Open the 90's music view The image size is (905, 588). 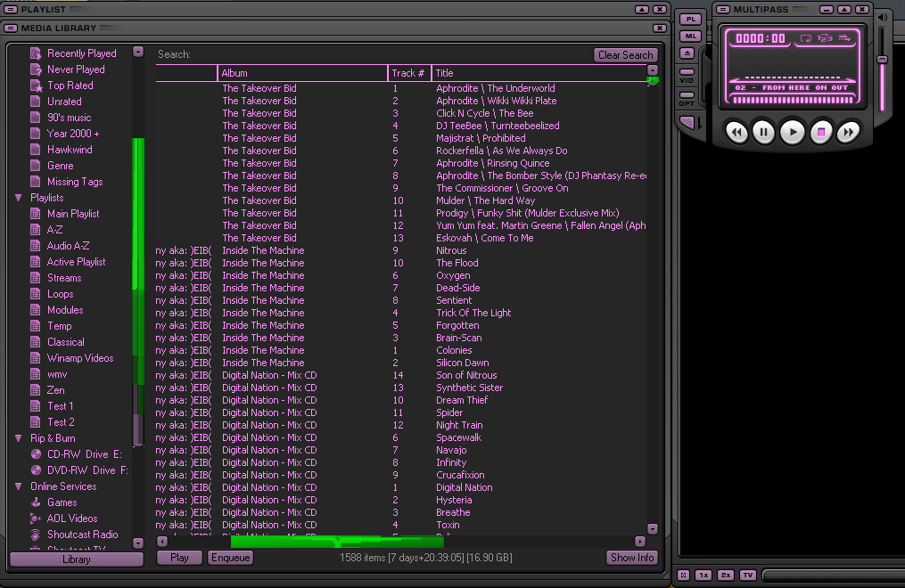[69, 118]
